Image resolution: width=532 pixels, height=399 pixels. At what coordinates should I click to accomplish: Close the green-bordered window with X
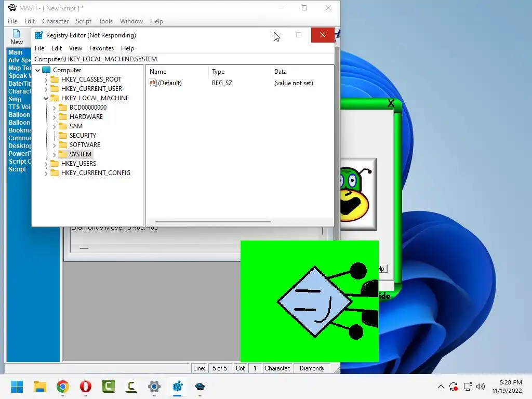click(x=391, y=103)
